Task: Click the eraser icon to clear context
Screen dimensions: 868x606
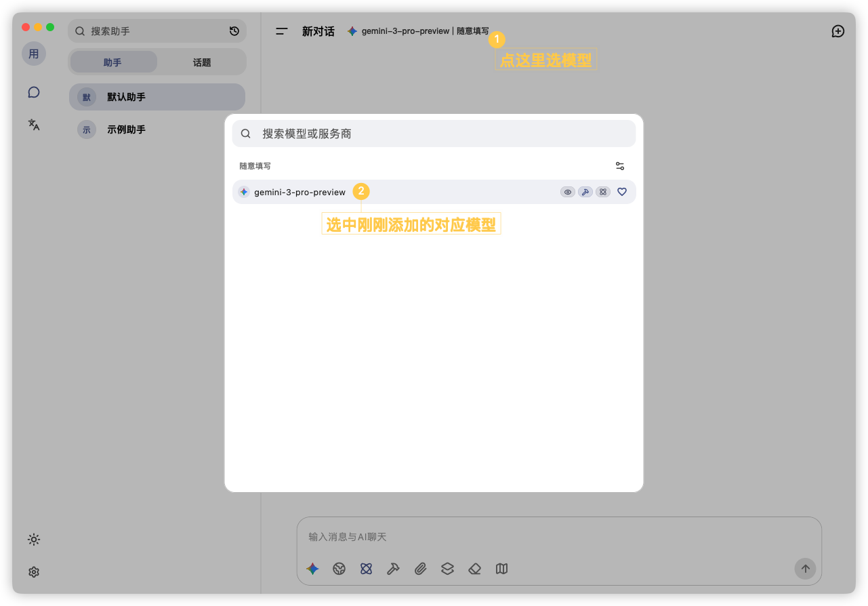Action: pyautogui.click(x=474, y=569)
